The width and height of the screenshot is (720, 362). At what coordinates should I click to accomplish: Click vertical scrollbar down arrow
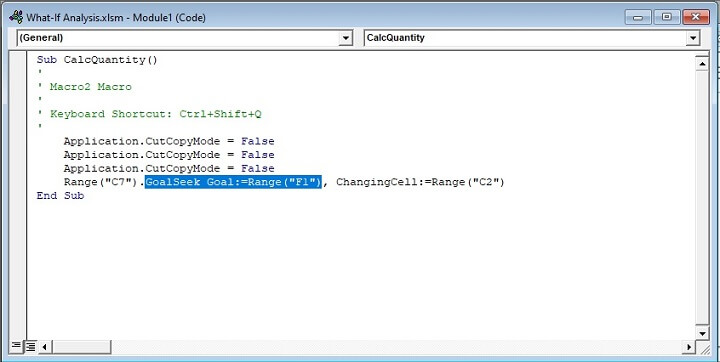point(702,333)
